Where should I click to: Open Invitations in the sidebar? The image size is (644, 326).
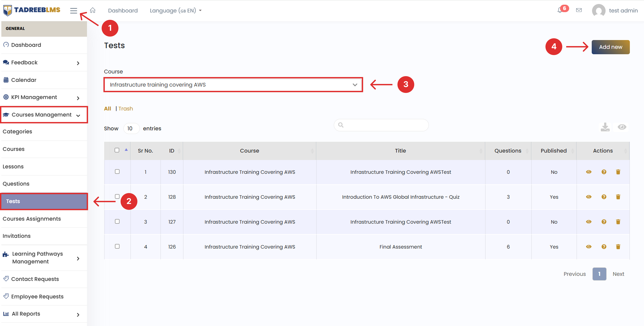44,236
